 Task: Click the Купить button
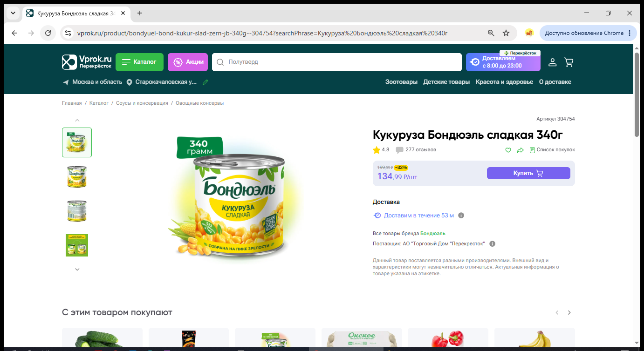pos(528,173)
